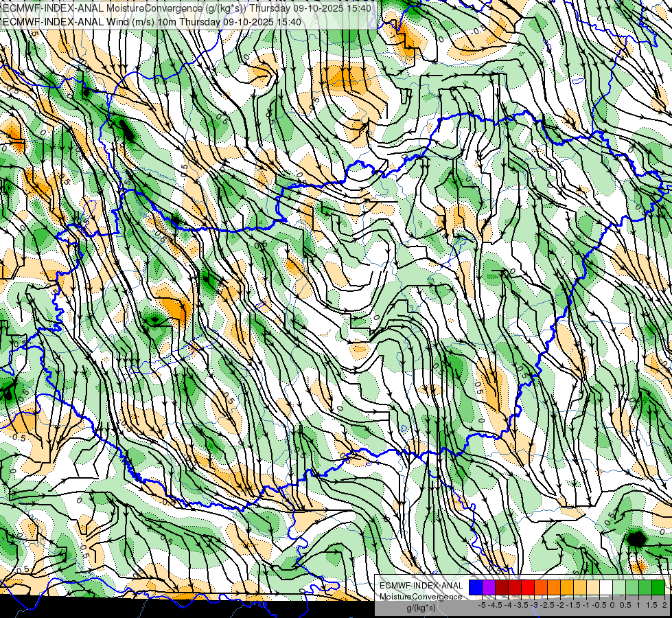Click the legend tick value -3.5
This screenshot has width=672, height=618.
click(x=521, y=605)
